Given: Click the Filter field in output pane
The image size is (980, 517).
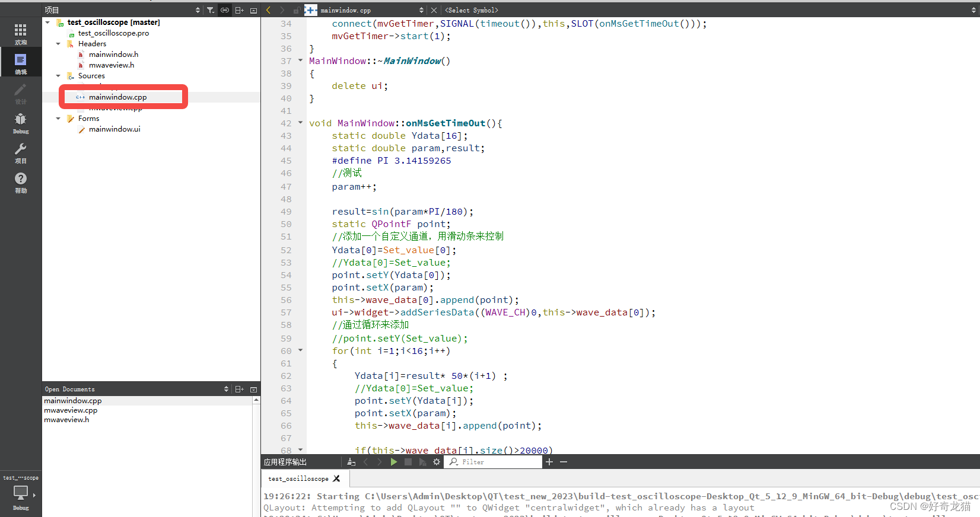Looking at the screenshot, I should [x=494, y=462].
